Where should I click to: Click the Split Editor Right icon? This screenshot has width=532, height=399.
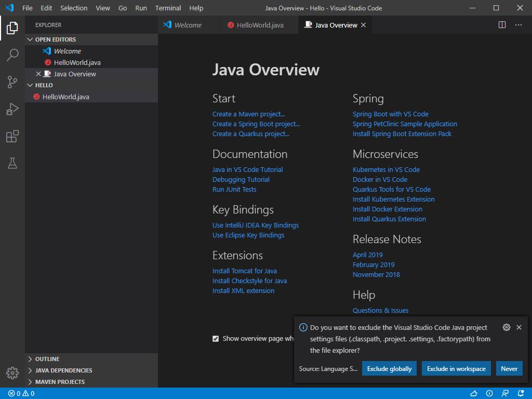502,25
